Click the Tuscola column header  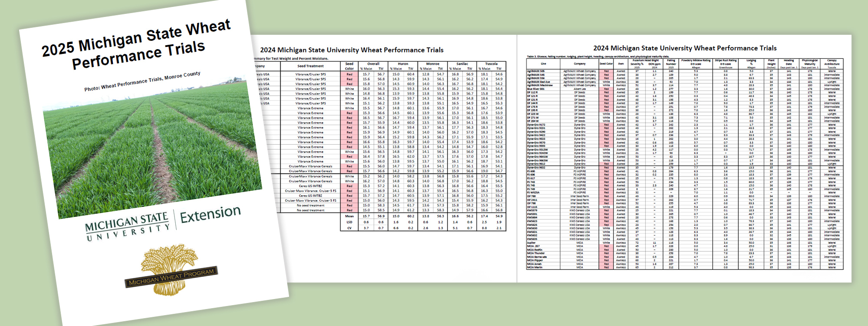(x=491, y=64)
